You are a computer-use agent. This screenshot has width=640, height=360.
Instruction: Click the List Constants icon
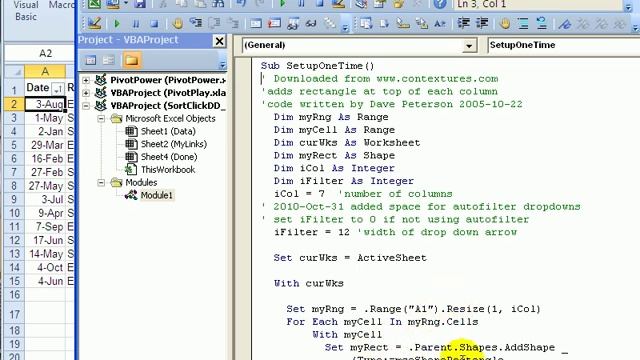(384, 23)
